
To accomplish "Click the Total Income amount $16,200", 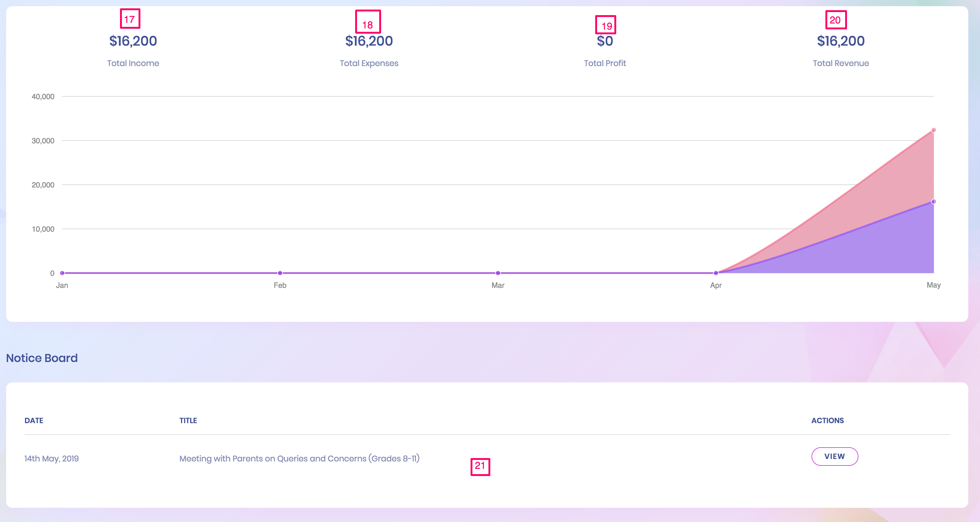I will (133, 41).
